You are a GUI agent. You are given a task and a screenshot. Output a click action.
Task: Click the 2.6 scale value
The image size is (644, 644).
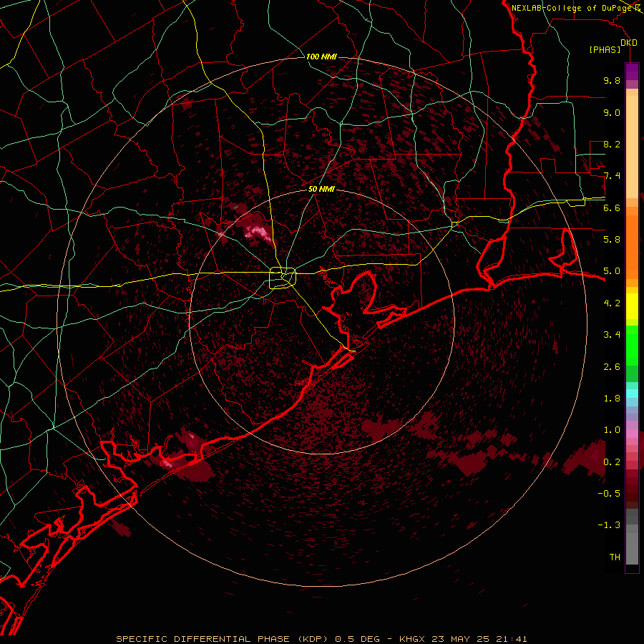tap(612, 367)
